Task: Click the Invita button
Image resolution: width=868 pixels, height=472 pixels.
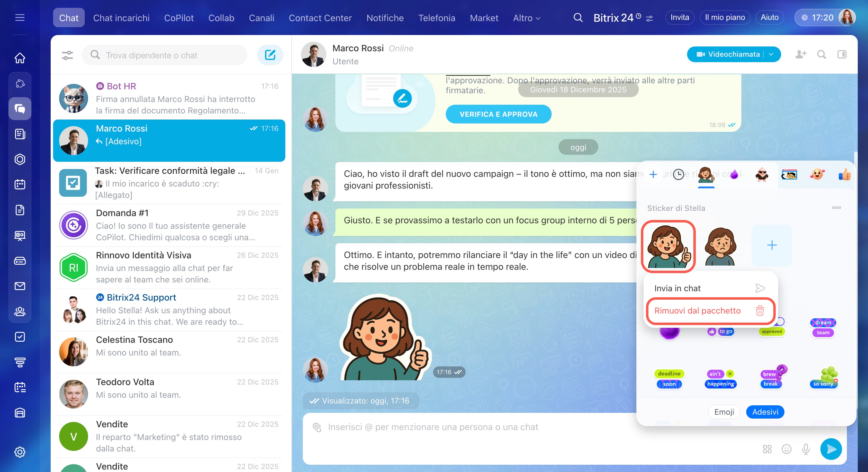Action: coord(679,18)
